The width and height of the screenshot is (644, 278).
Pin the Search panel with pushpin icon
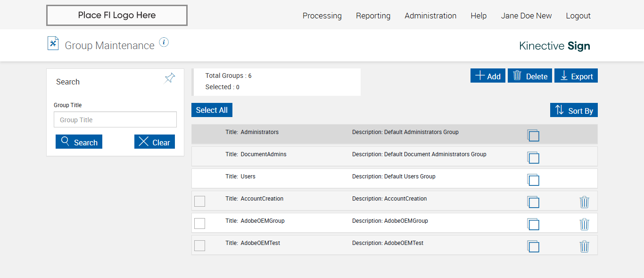(170, 78)
